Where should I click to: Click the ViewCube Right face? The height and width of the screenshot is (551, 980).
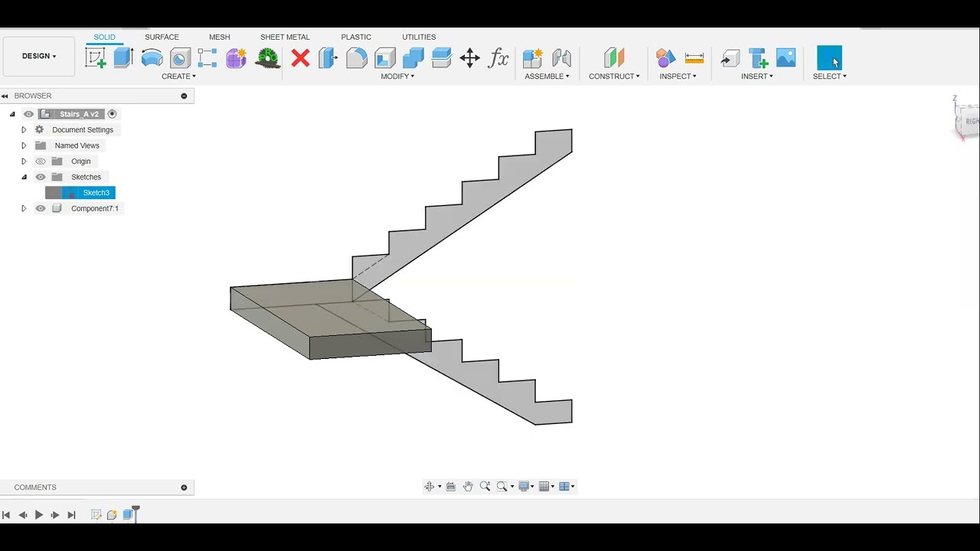(x=971, y=121)
